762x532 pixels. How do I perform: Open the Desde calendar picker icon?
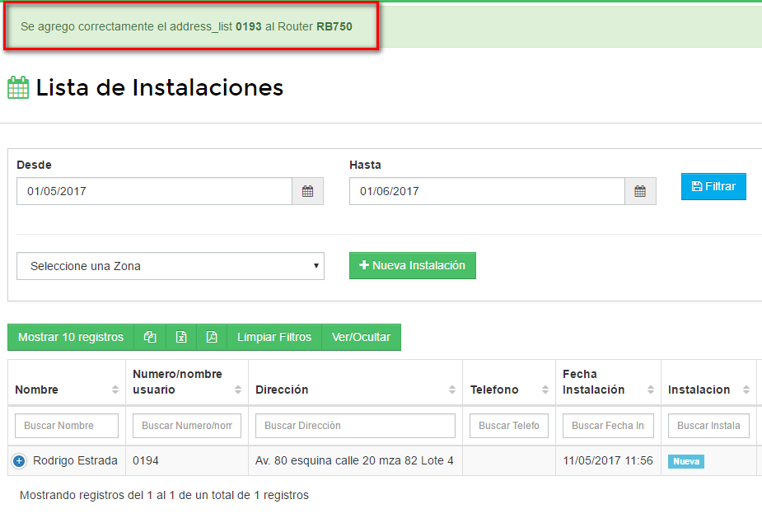[x=307, y=190]
